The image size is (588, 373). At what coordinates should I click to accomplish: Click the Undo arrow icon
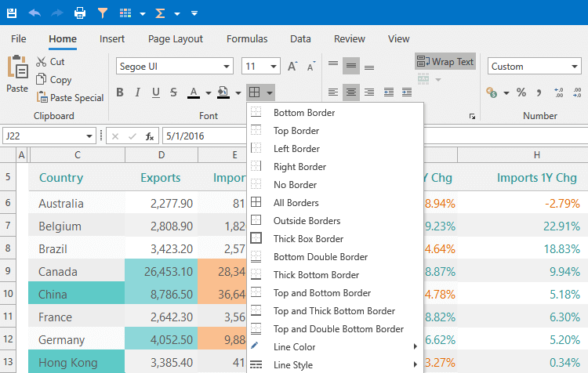(34, 13)
